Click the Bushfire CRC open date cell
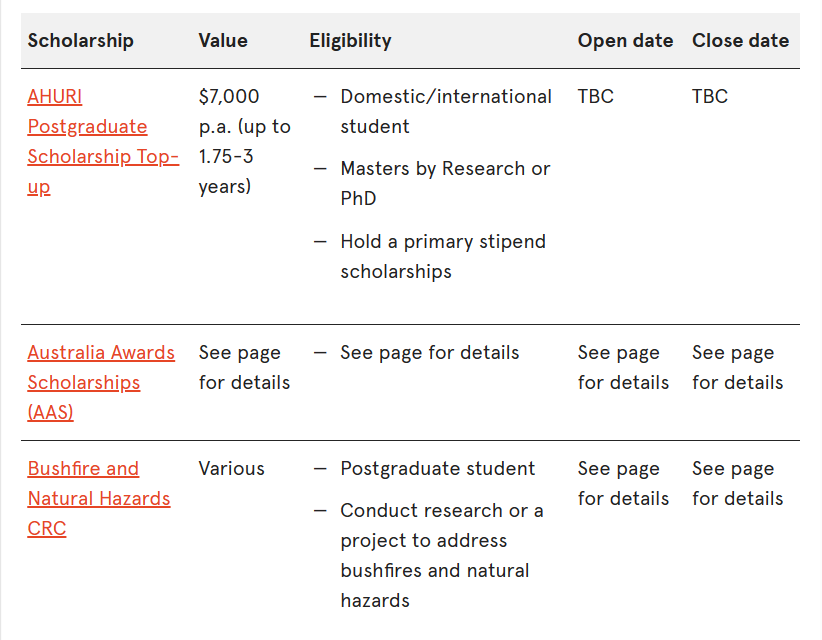Viewport: 822px width, 640px height. click(623, 483)
